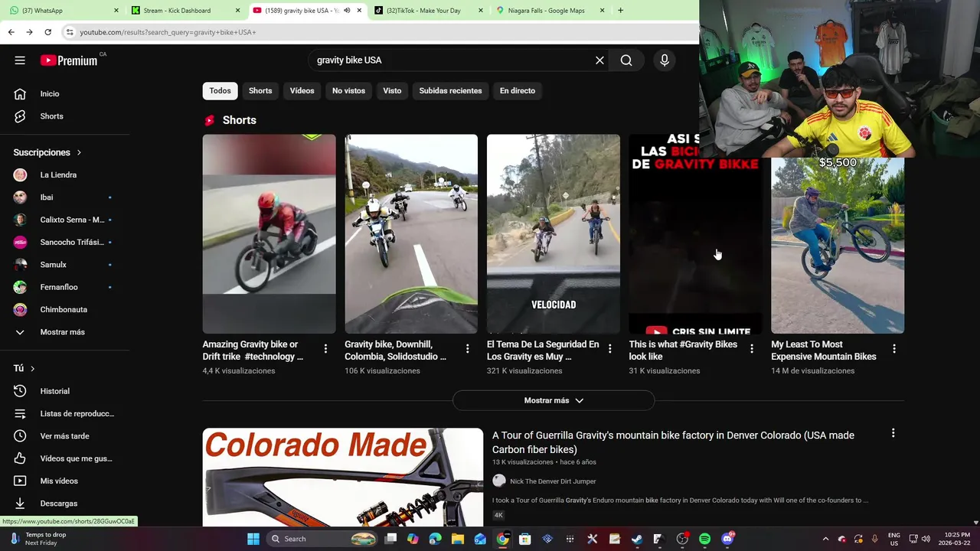Screen dimensions: 980x551
Task: Open Spotify from the taskbar
Action: (x=704, y=539)
